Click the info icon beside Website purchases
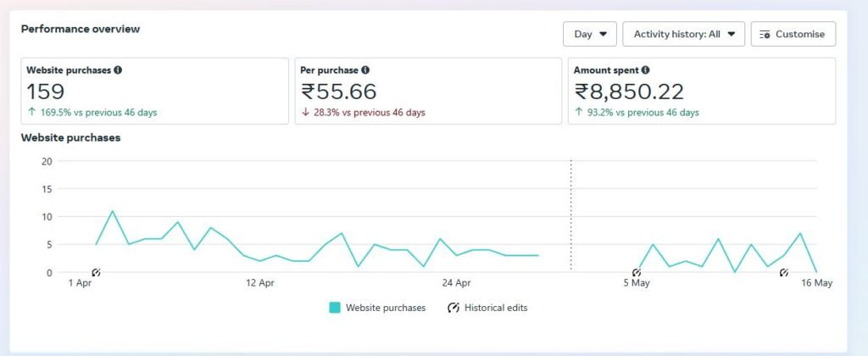The image size is (868, 356). pos(118,70)
